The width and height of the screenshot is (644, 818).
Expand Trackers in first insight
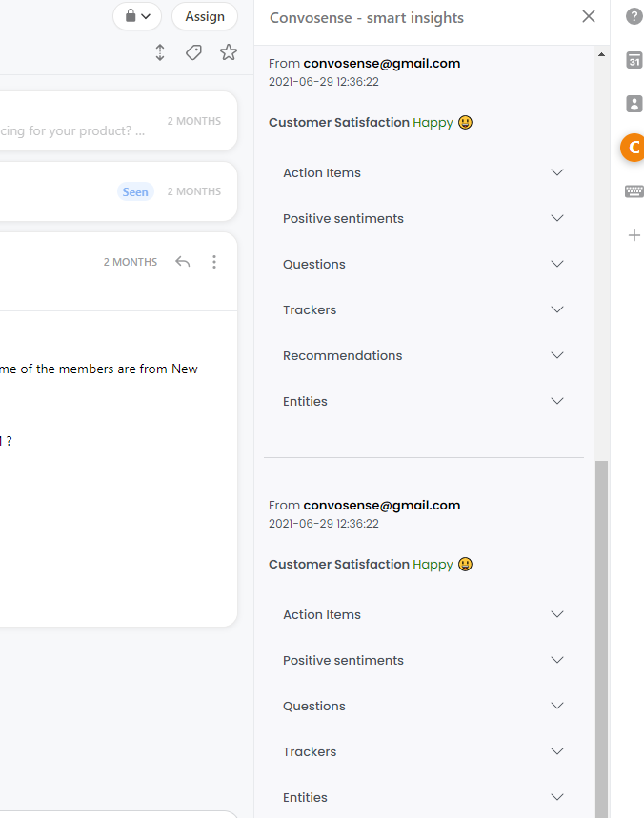[x=423, y=309]
